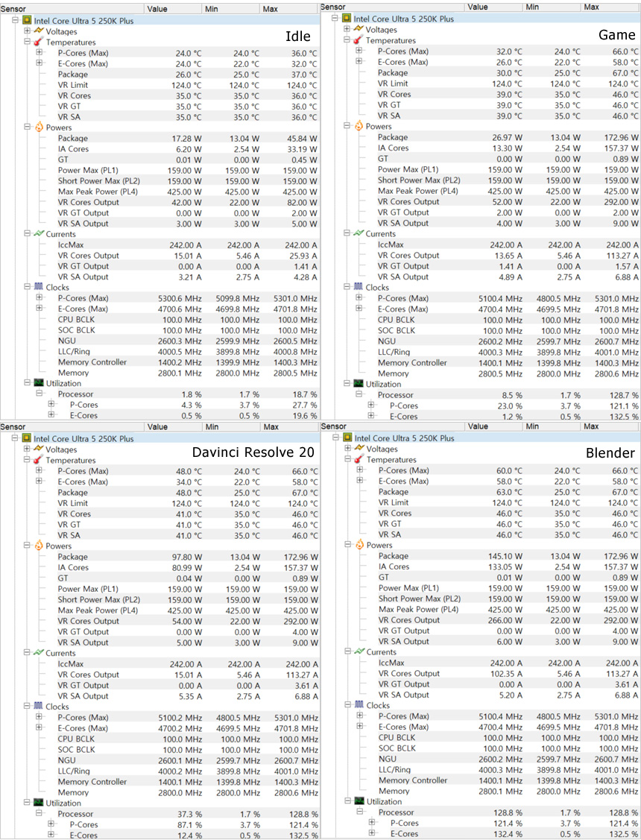
Task: Click the Utilization icon in Blender panel
Action: pyautogui.click(x=359, y=801)
